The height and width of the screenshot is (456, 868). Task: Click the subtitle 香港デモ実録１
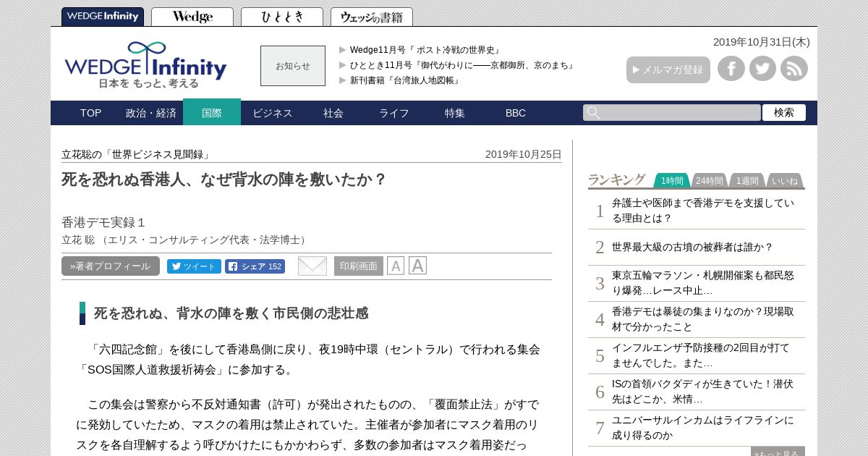(x=104, y=222)
